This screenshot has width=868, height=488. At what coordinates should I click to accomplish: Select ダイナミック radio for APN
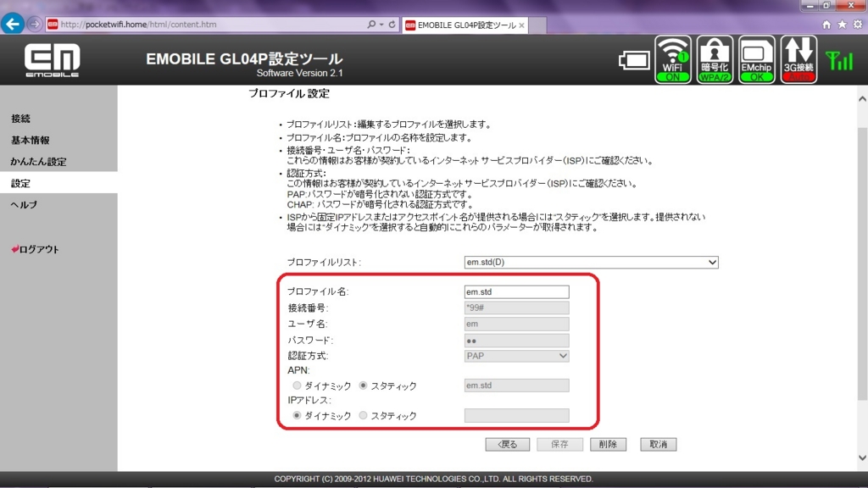[298, 385]
